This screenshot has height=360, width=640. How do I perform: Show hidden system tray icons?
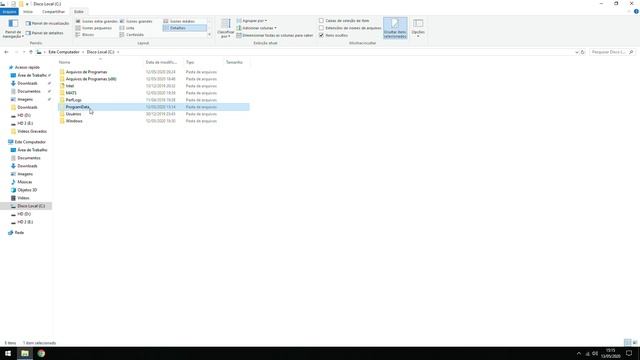tap(578, 353)
